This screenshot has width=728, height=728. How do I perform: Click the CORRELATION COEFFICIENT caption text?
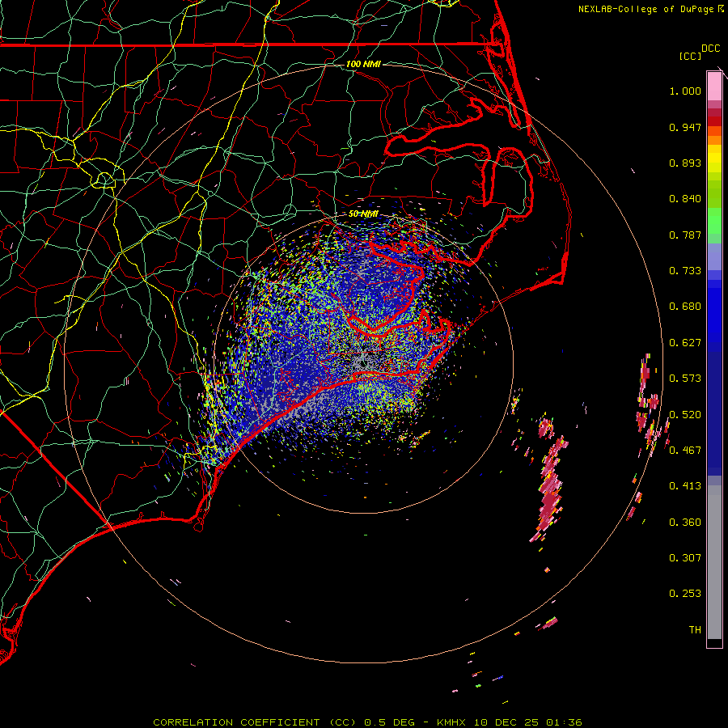pos(236,722)
